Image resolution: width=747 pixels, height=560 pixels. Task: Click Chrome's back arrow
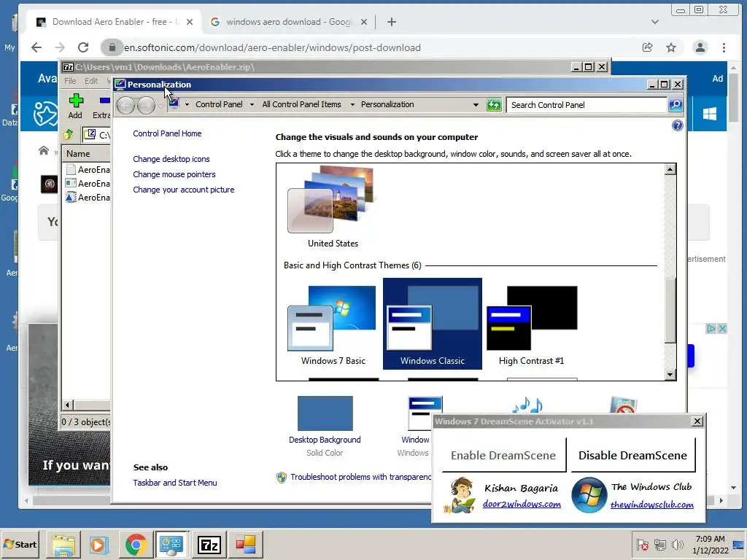pyautogui.click(x=36, y=47)
